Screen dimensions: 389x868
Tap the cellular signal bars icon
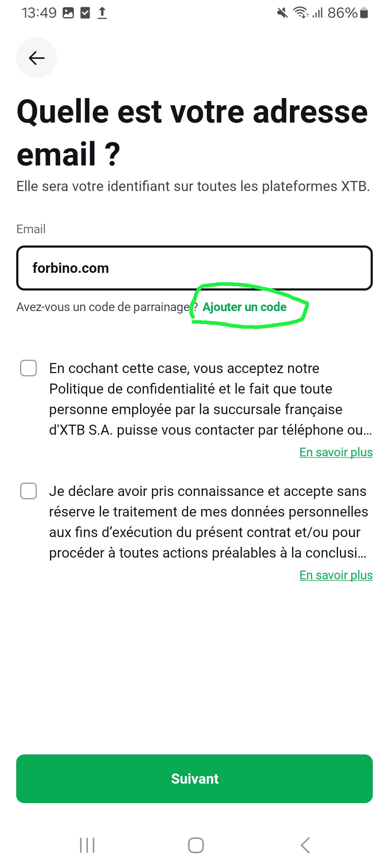pyautogui.click(x=317, y=13)
